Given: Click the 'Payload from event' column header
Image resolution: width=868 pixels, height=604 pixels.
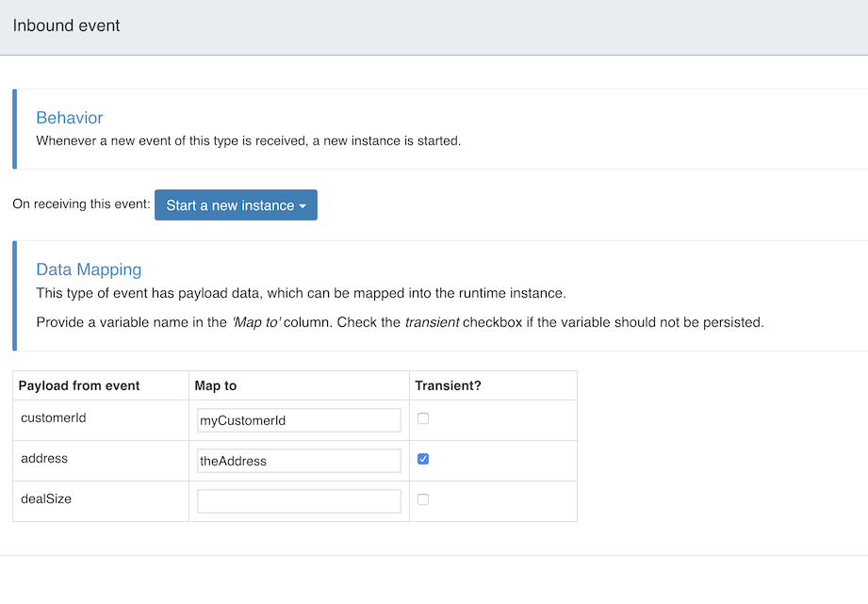Looking at the screenshot, I should [x=79, y=385].
